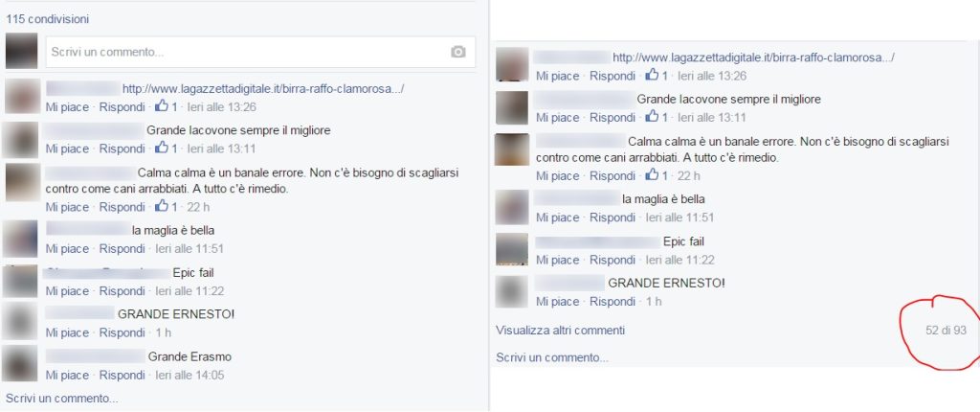Screen dimensions: 980x412
Task: Click Scrivi un commento below Visualizza altri commenti
Action: [552, 357]
